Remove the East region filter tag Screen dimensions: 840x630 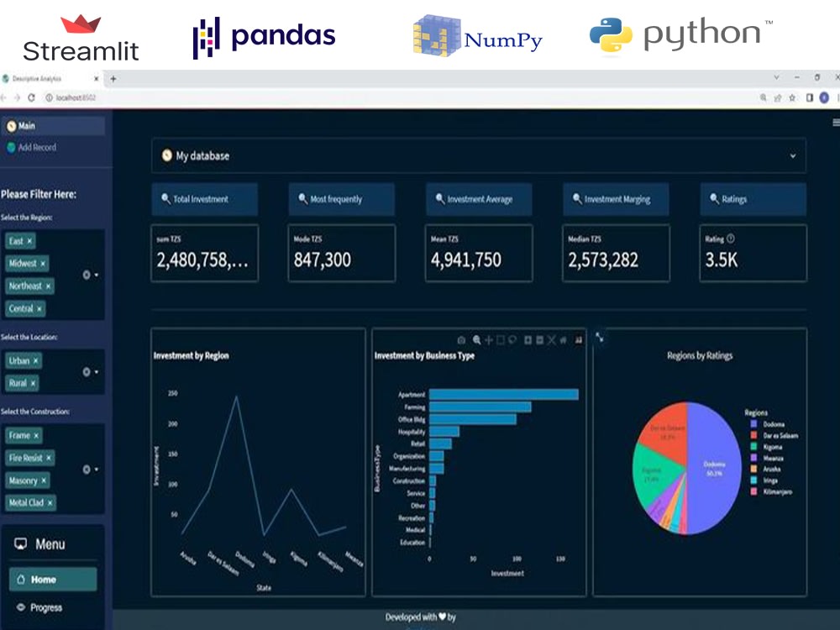[x=31, y=240]
